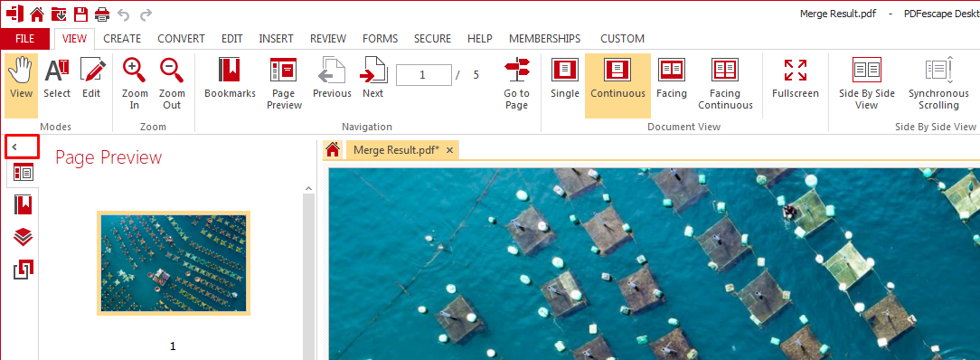The height and width of the screenshot is (360, 980).
Task: Enter Fullscreen mode
Action: point(795,78)
